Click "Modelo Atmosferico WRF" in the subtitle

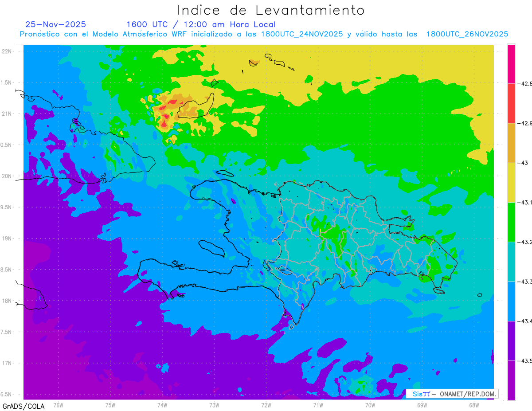[x=145, y=34]
